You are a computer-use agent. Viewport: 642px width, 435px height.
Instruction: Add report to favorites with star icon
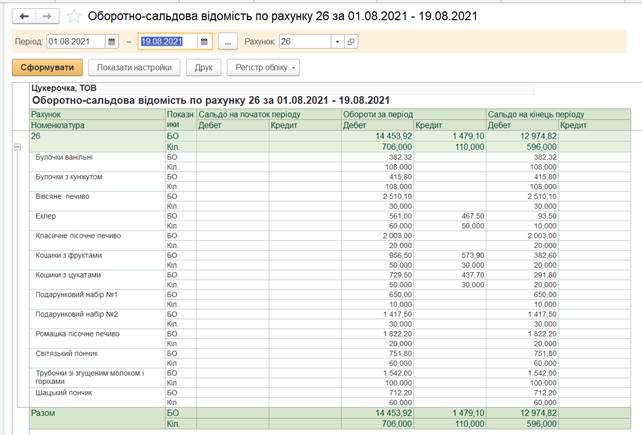tap(74, 17)
